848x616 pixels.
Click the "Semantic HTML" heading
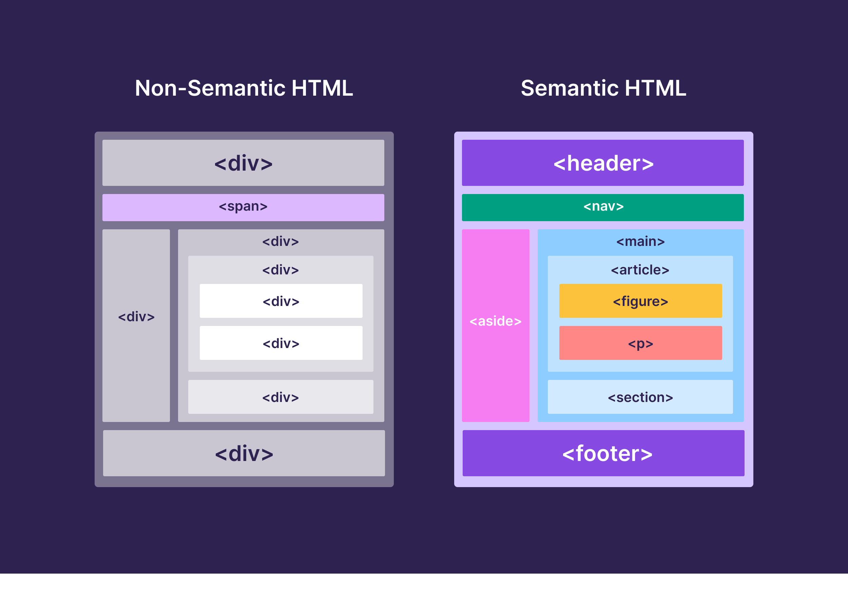point(603,88)
